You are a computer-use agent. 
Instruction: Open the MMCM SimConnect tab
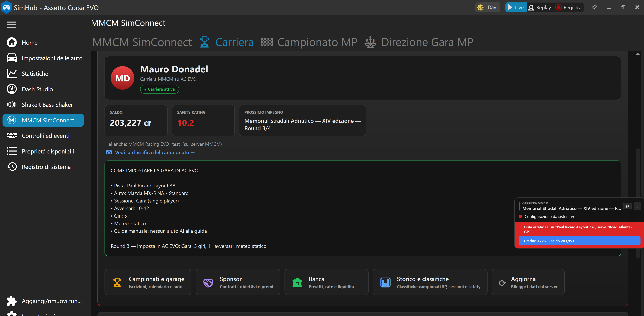pos(142,42)
